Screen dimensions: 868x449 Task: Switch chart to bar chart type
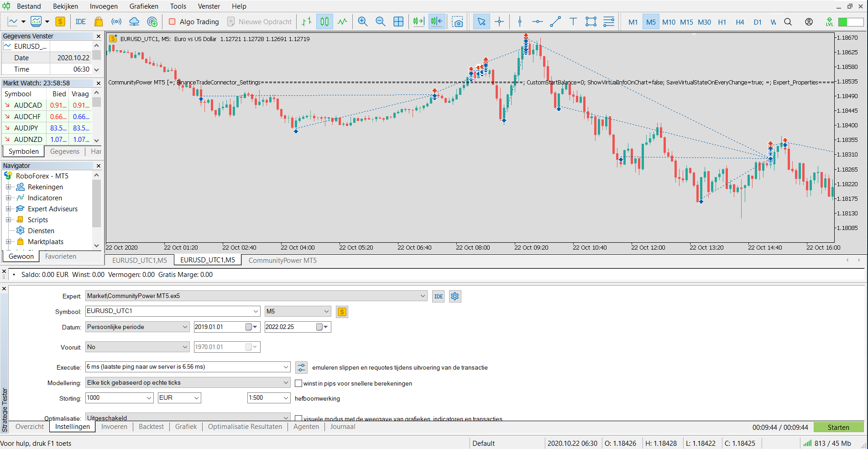(x=307, y=21)
